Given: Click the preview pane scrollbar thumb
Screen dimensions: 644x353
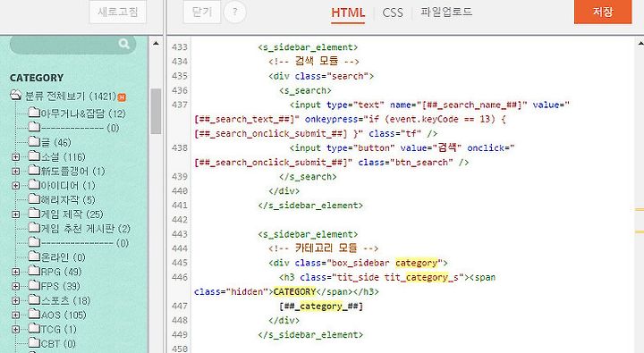Looking at the screenshot, I should tap(156, 111).
